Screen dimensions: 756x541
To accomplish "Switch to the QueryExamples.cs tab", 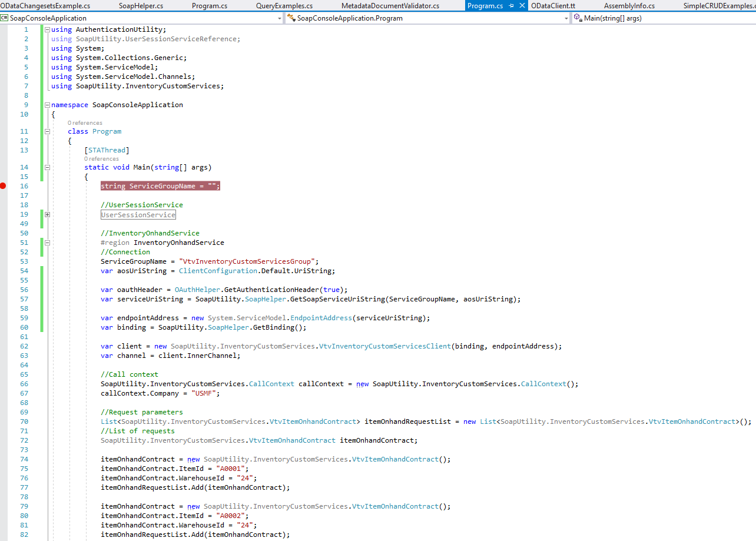I will pos(284,5).
